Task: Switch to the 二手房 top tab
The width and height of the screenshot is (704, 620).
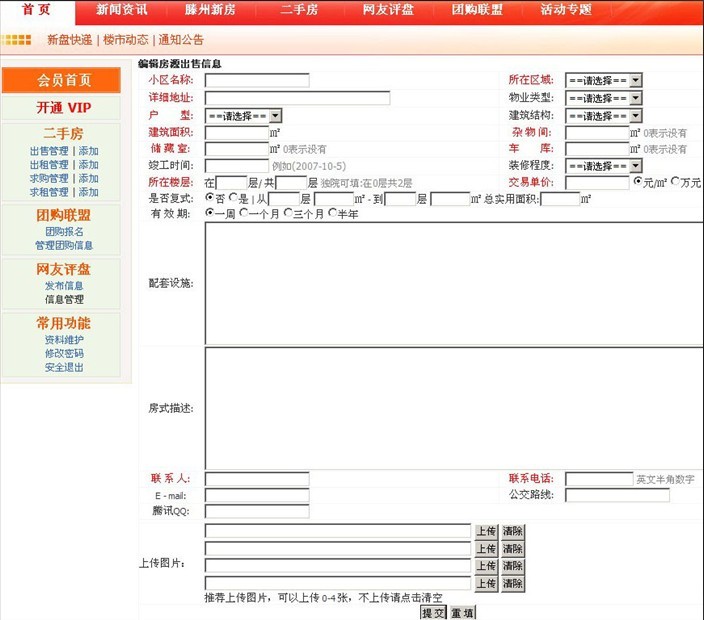Action: pos(298,10)
